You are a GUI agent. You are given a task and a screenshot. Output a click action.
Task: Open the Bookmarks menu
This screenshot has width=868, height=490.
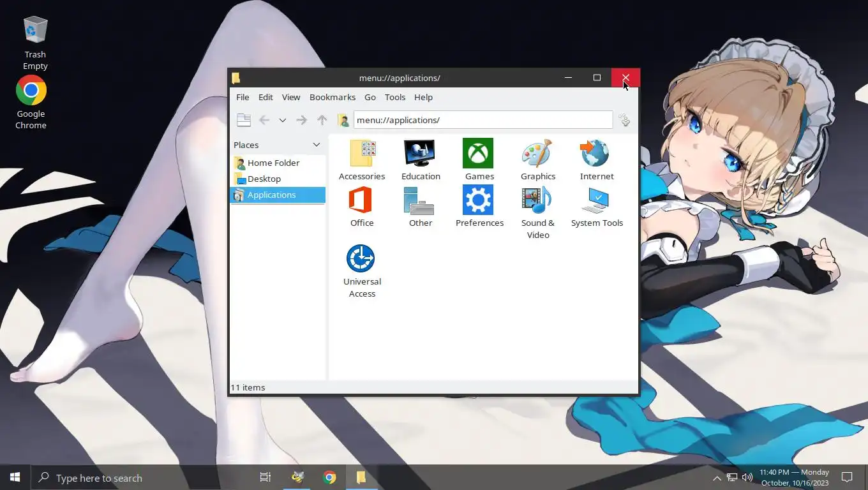[333, 97]
